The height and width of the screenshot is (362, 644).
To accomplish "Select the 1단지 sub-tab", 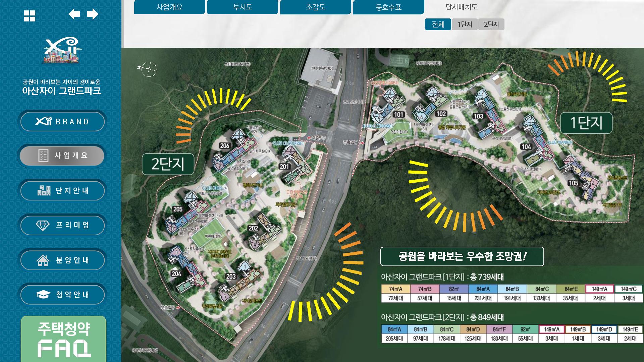I will pyautogui.click(x=465, y=24).
